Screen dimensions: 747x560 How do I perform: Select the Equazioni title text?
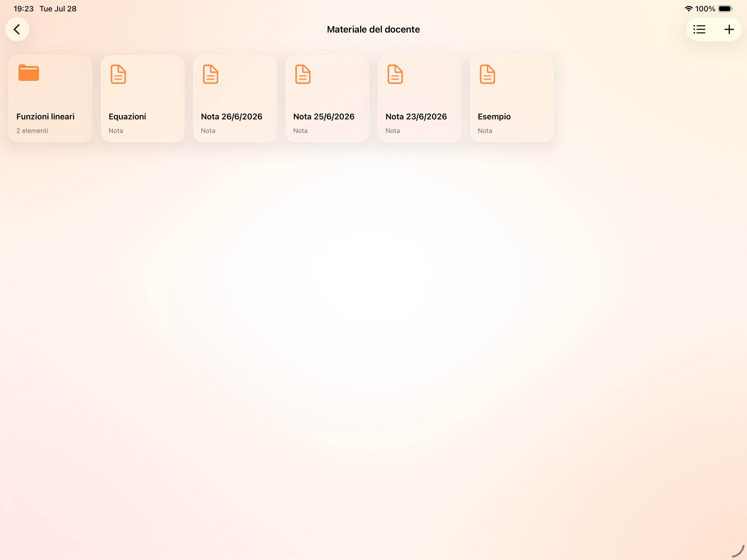point(127,117)
